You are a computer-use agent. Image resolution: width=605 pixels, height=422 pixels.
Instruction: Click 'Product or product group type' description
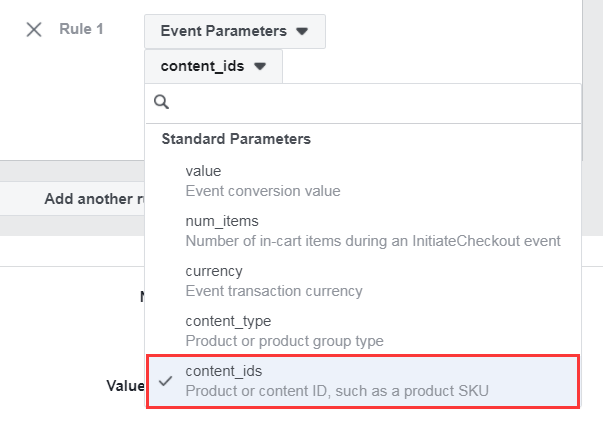coord(284,341)
